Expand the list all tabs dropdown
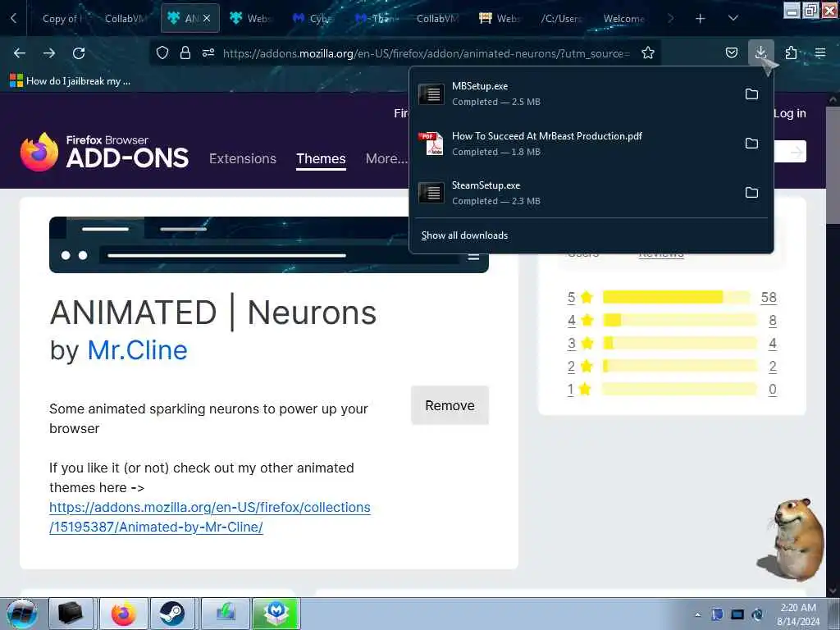 pos(733,19)
